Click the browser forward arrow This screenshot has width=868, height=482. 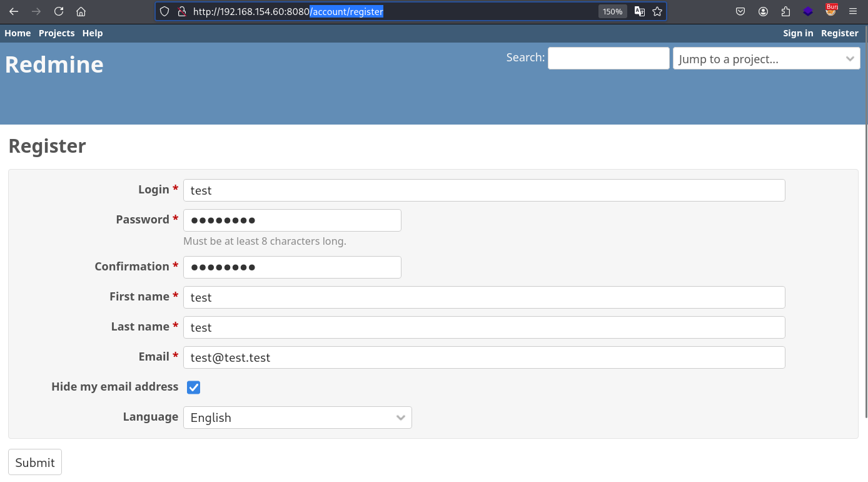36,11
